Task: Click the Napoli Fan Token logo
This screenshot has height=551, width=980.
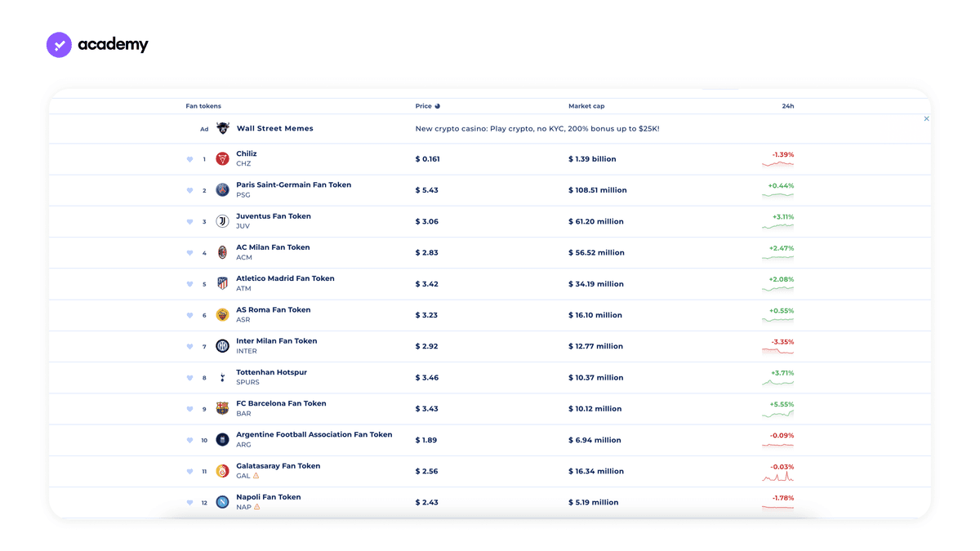Action: 222,502
